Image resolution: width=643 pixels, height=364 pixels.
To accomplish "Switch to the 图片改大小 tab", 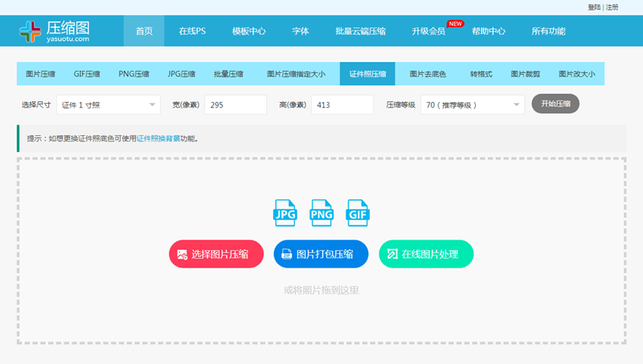I will click(577, 74).
